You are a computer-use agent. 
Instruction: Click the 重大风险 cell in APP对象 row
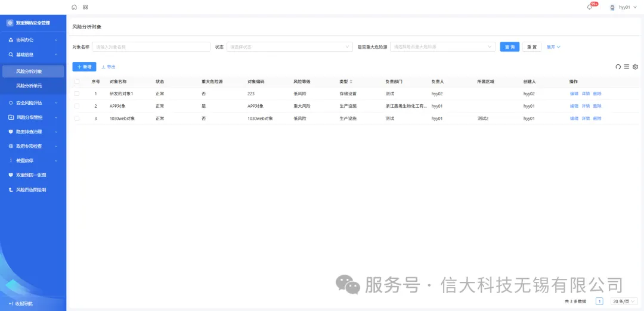click(302, 106)
